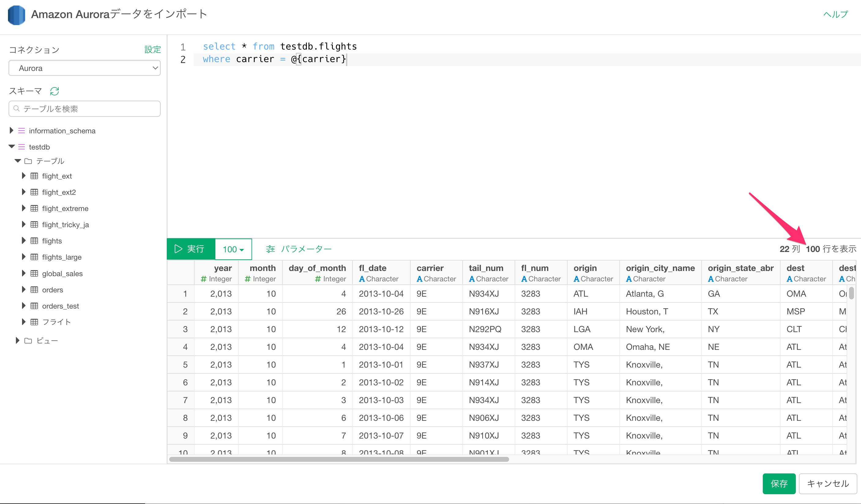Click the orders table icon
Viewport: 861px width, 504px height.
pyautogui.click(x=34, y=290)
